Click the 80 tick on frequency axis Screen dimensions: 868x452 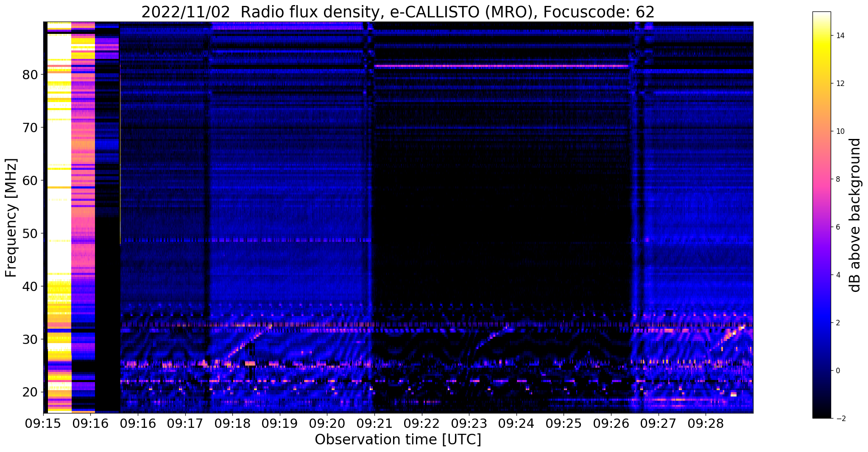coord(31,75)
